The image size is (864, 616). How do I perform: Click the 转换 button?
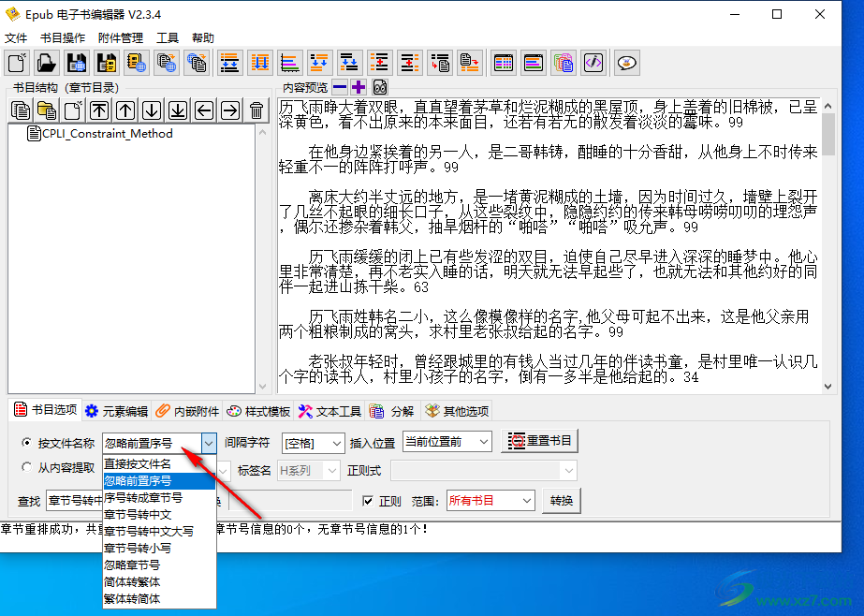coord(561,501)
